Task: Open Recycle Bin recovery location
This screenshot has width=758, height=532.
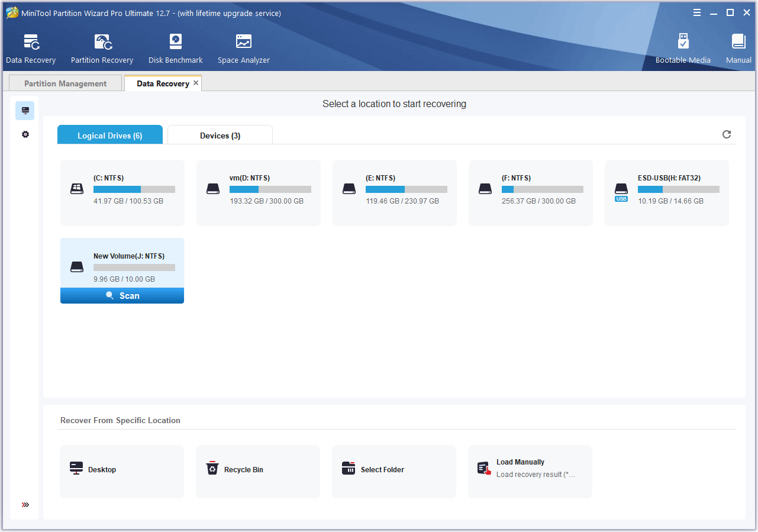Action: point(258,472)
